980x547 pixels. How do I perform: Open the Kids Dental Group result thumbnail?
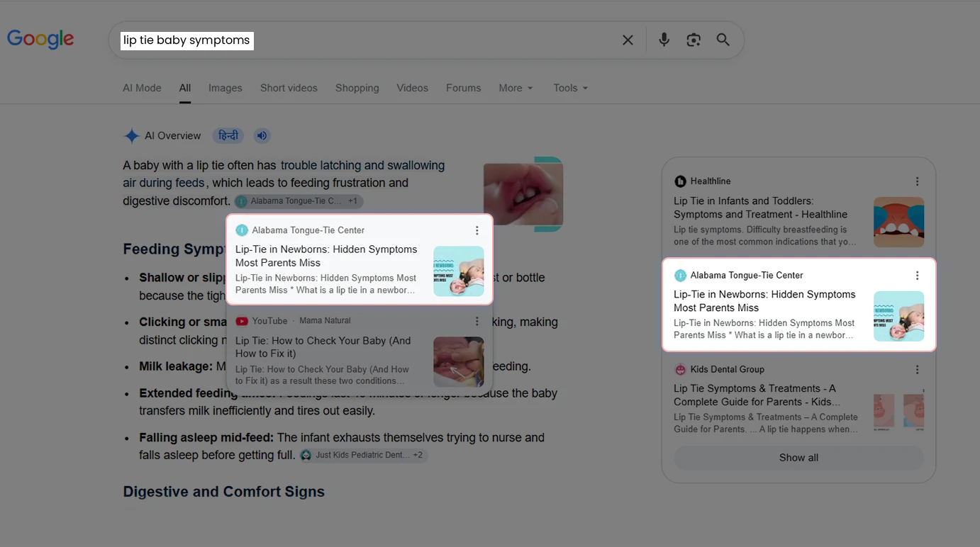pyautogui.click(x=898, y=410)
